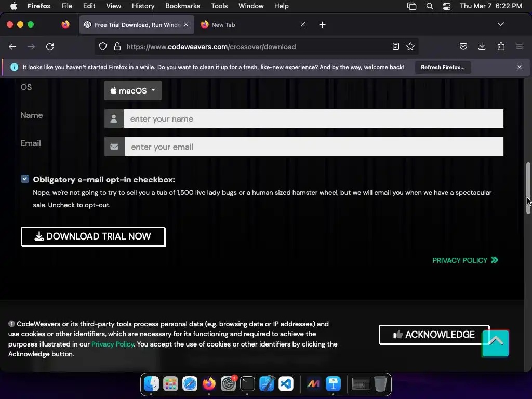
Task: Open Terminal from the dock
Action: point(247,384)
